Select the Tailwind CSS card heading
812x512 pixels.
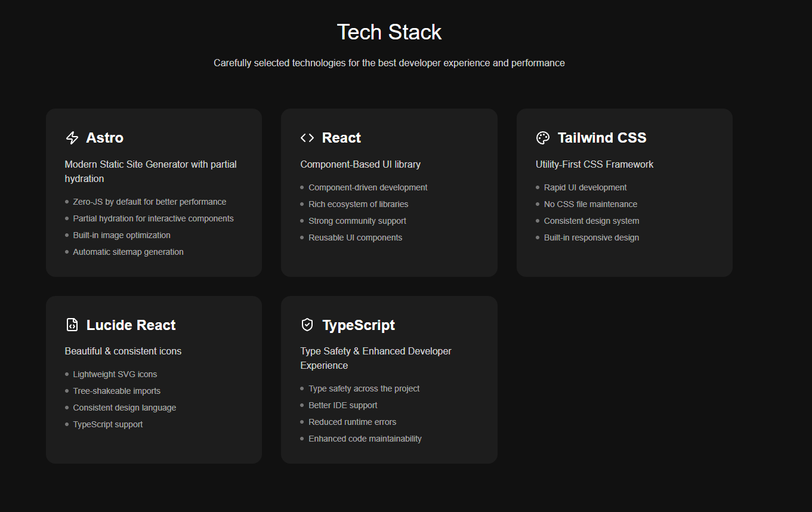602,138
